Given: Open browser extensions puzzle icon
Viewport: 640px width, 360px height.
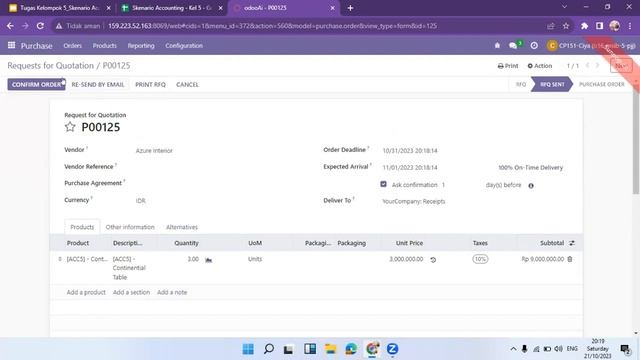Looking at the screenshot, I should point(584,26).
